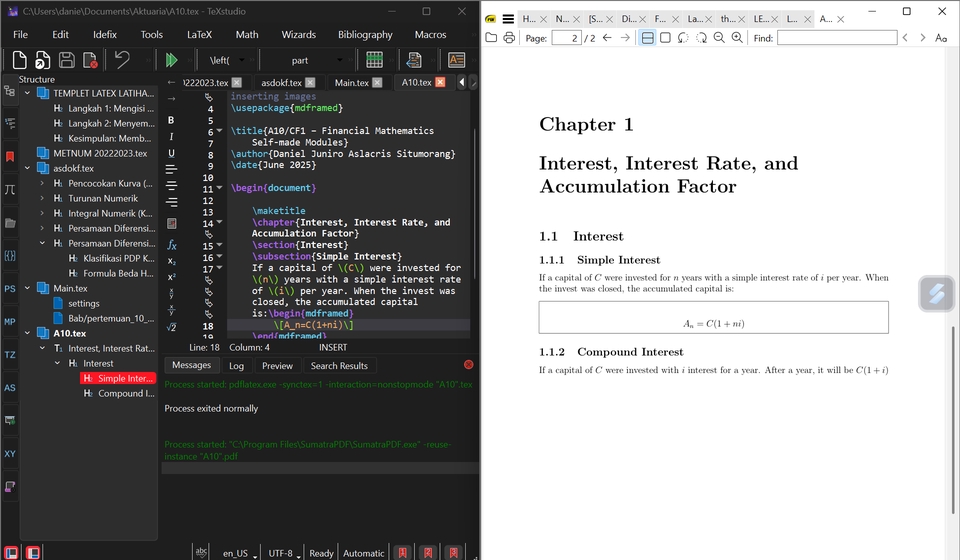Open TZ tikz side panel

[10, 354]
